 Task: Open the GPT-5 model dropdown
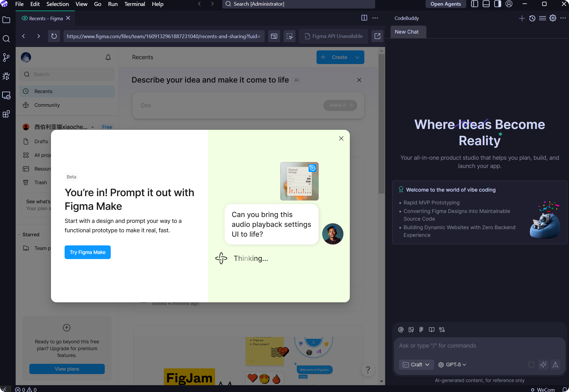(x=452, y=365)
